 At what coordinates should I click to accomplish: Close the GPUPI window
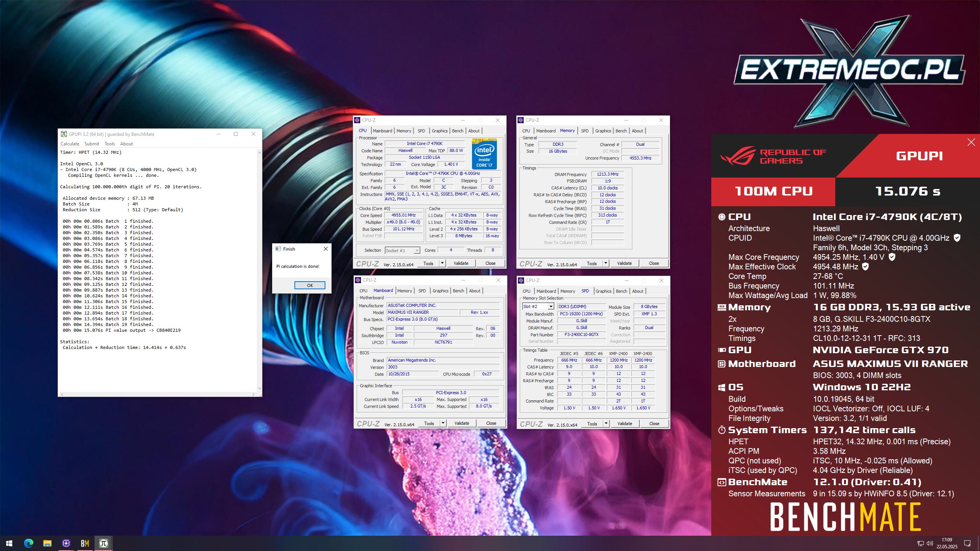coord(253,134)
